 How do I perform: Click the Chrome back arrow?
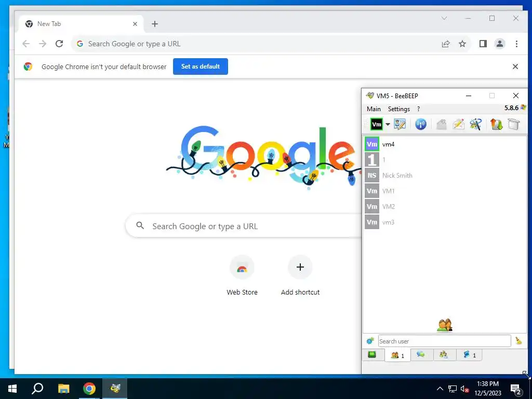pyautogui.click(x=26, y=44)
